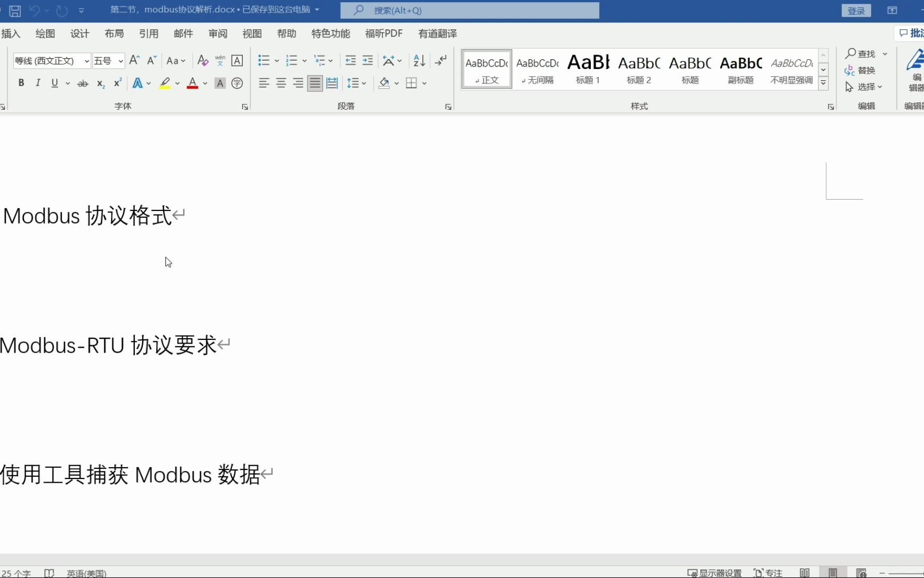Toggle justified alignment
This screenshot has height=578, width=924.
[x=315, y=83]
